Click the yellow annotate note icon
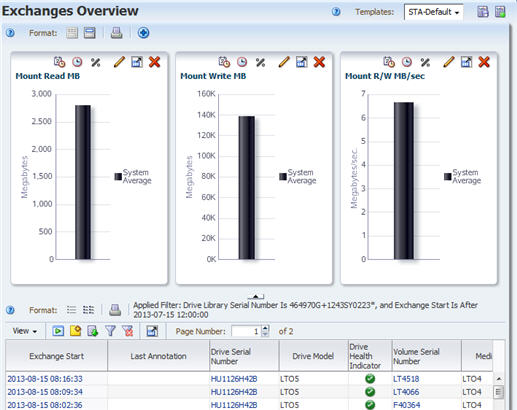The image size is (517, 410). (76, 331)
